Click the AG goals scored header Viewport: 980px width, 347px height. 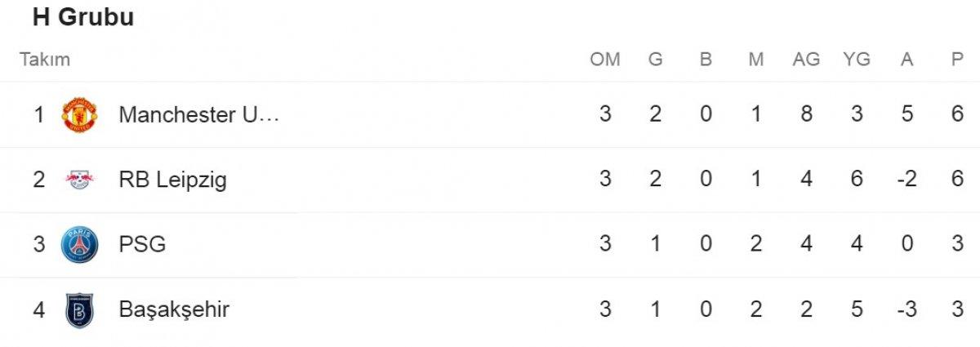click(x=807, y=60)
